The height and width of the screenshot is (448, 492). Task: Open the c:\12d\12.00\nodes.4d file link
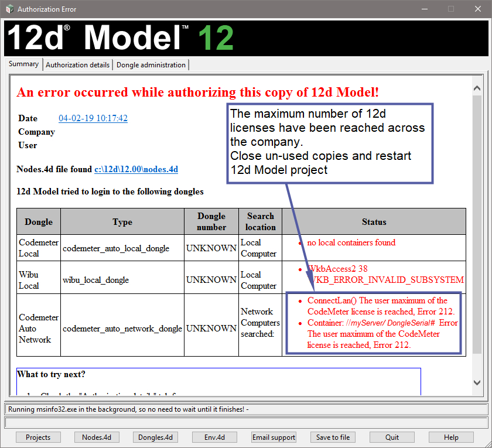(x=136, y=169)
